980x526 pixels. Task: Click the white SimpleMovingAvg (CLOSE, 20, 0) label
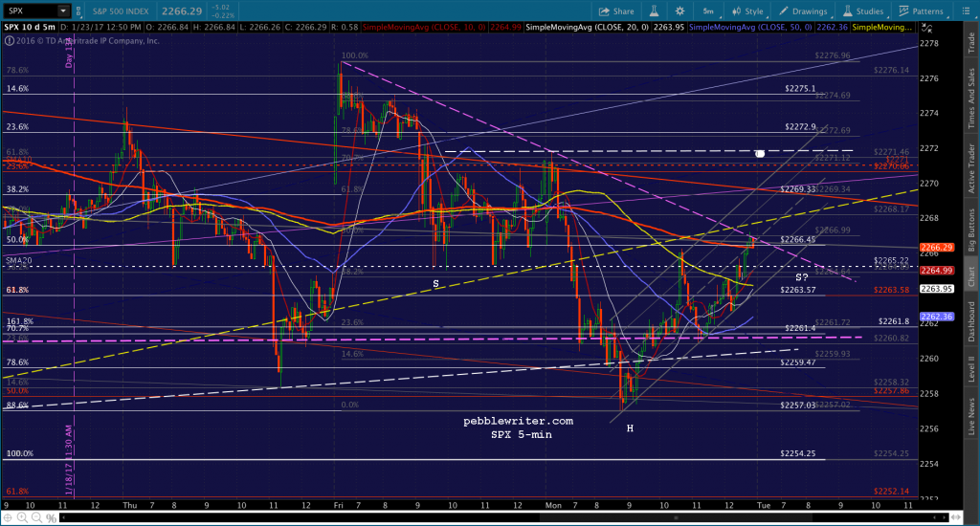tap(588, 27)
